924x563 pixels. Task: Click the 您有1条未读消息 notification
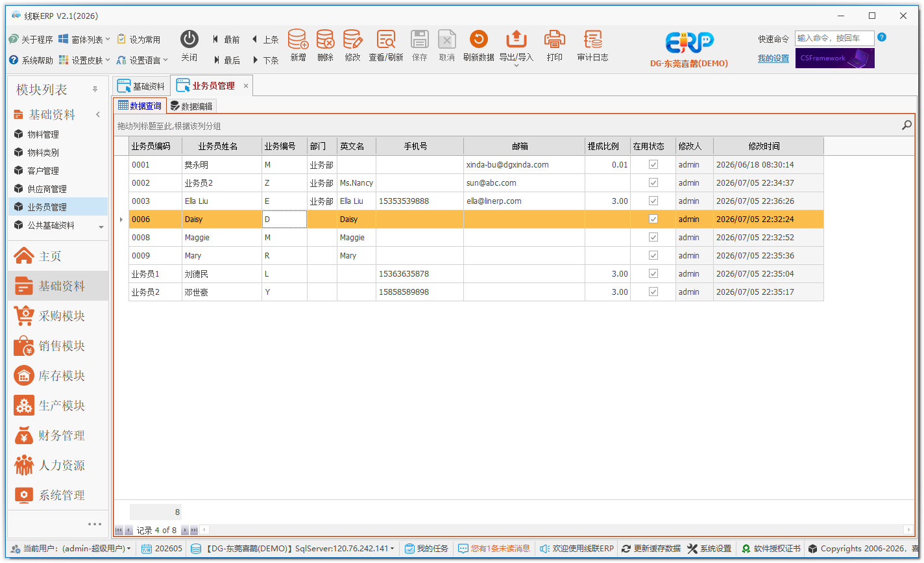tap(494, 549)
